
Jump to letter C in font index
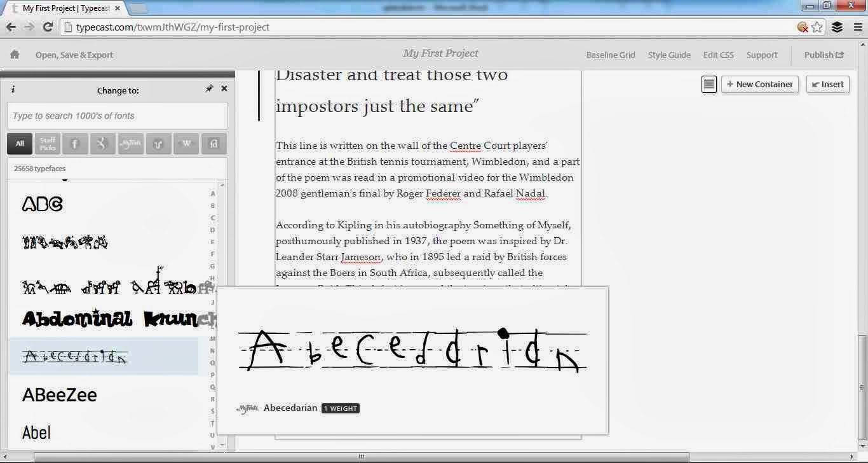pos(213,218)
